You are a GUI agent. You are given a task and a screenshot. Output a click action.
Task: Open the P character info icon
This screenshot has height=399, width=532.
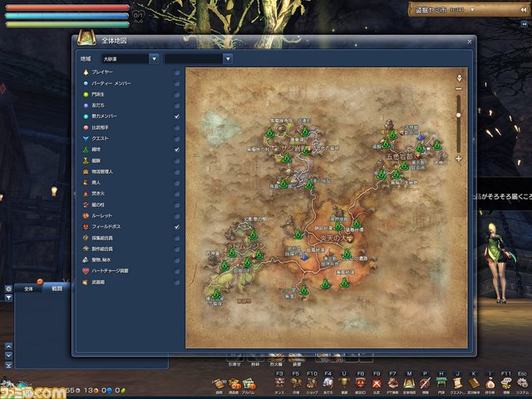[x=425, y=384]
